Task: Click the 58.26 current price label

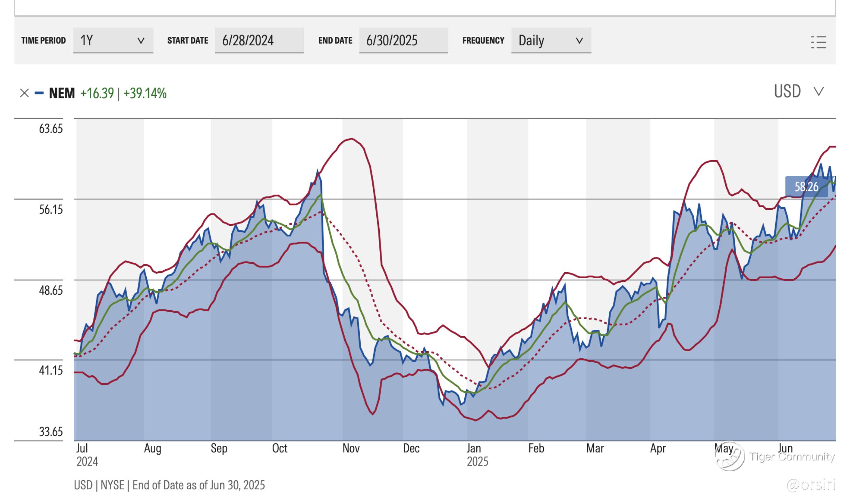Action: (x=806, y=187)
